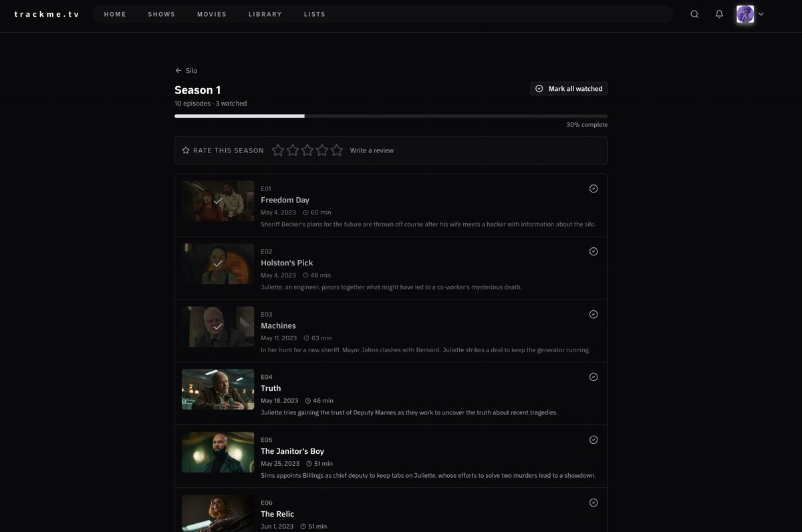The image size is (802, 532).
Task: Open the search icon in header
Action: click(x=694, y=14)
